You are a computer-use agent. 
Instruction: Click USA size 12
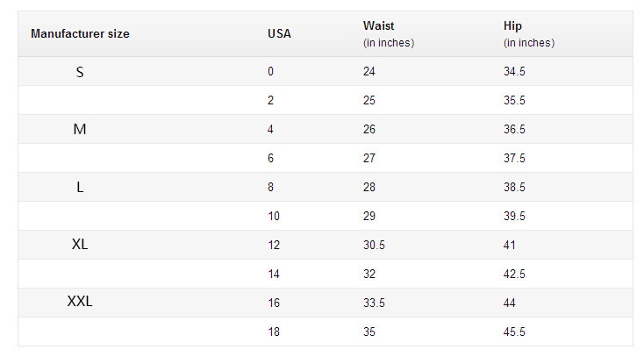pos(273,246)
